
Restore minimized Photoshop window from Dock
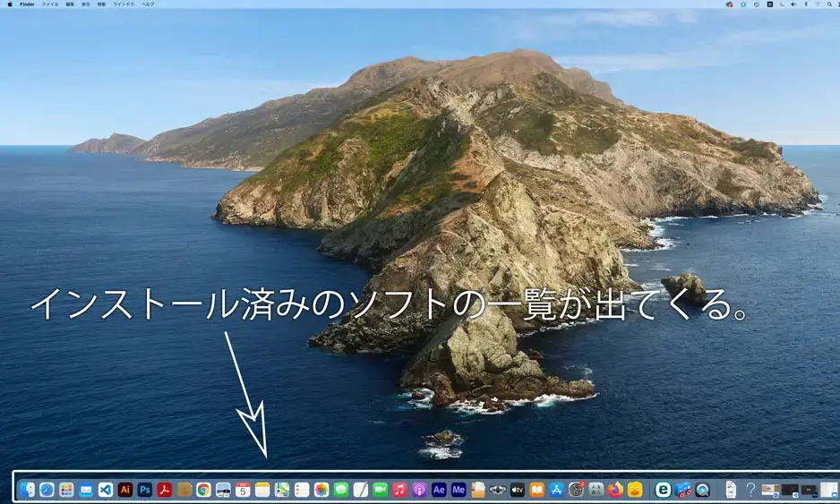(809, 490)
